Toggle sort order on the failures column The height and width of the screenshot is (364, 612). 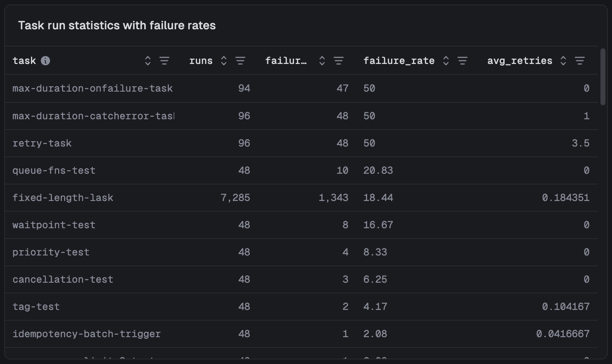point(322,60)
